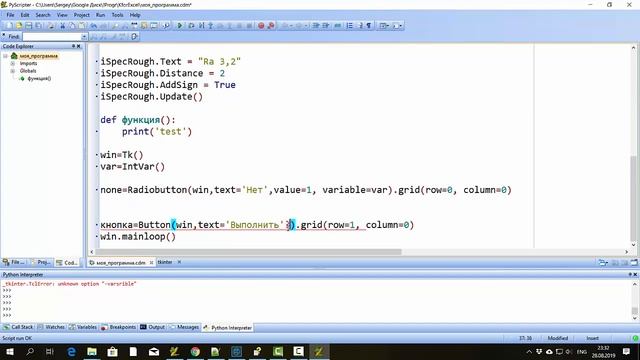Click the Clear all breakpoints icon
640x360 pixels.
click(271, 26)
